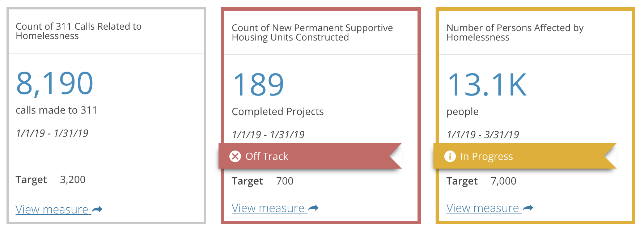Click the 8,190 calls value
Screen dimensions: 644x233
[55, 83]
